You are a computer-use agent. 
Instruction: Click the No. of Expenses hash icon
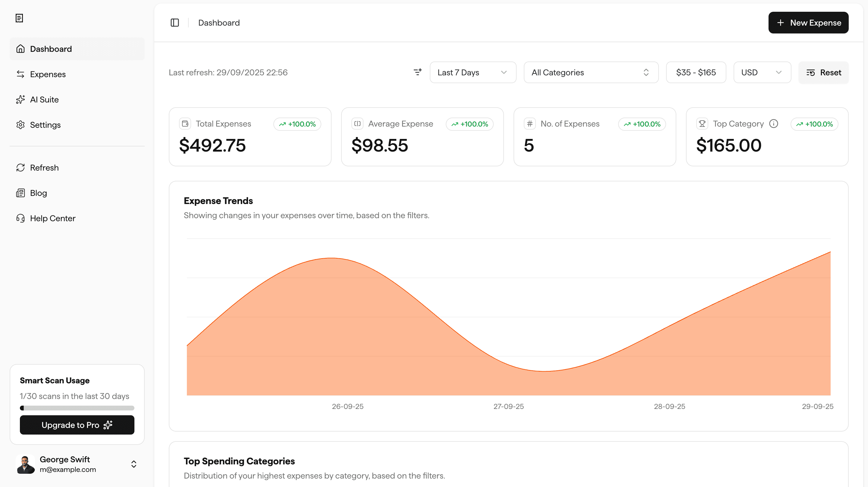[x=530, y=124]
